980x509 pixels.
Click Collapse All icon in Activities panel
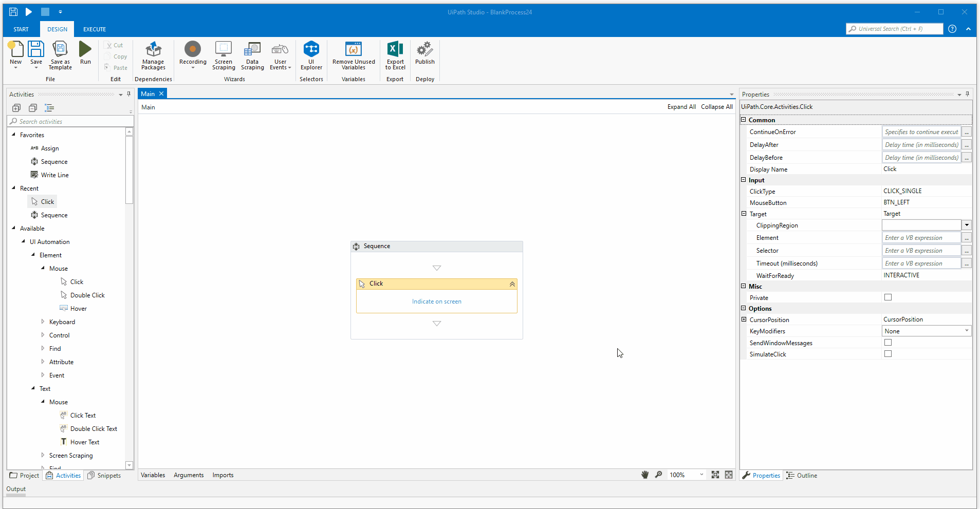click(x=33, y=108)
